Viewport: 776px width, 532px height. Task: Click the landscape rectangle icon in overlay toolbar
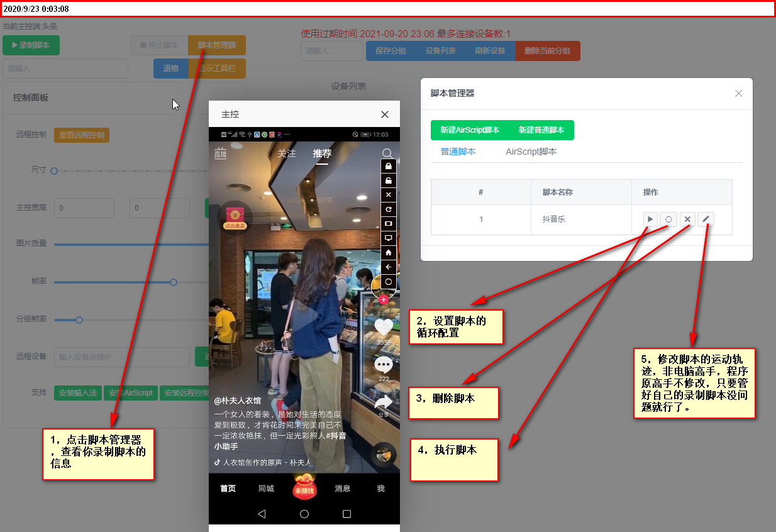point(389,224)
